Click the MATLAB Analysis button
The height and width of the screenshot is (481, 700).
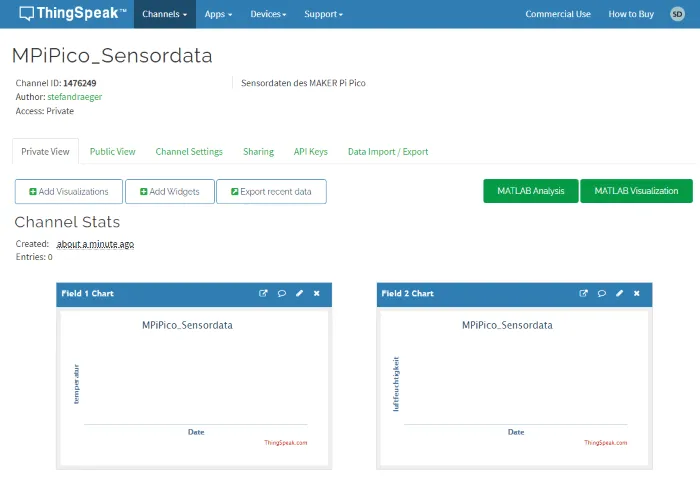[530, 191]
